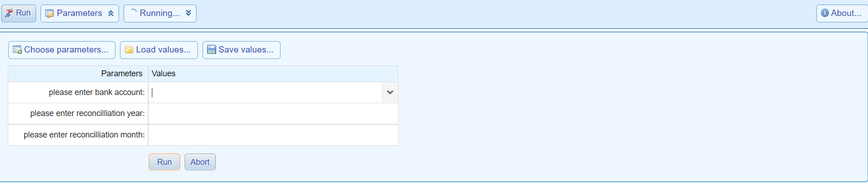Screen dimensions: 868x185
Task: Click the About... text label
Action: click(846, 13)
